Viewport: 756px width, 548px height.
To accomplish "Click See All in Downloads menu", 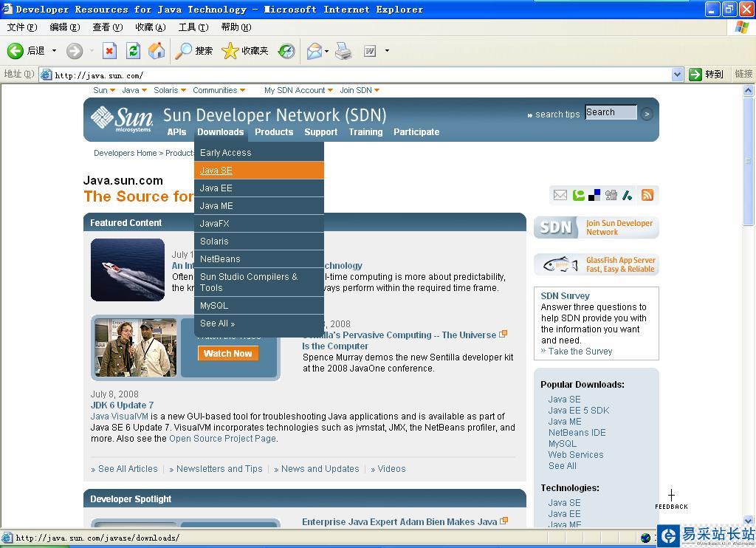I will (259, 323).
